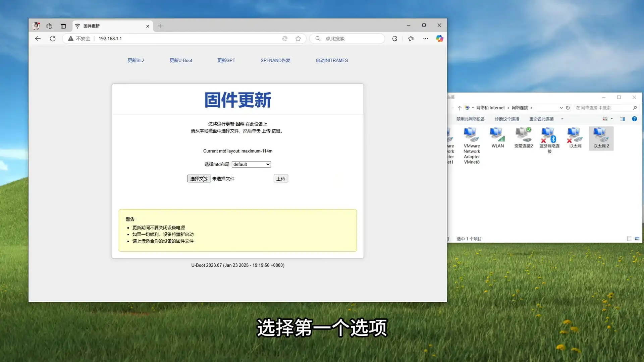Open the 更新U-Boot page link
The width and height of the screenshot is (644, 362).
181,60
